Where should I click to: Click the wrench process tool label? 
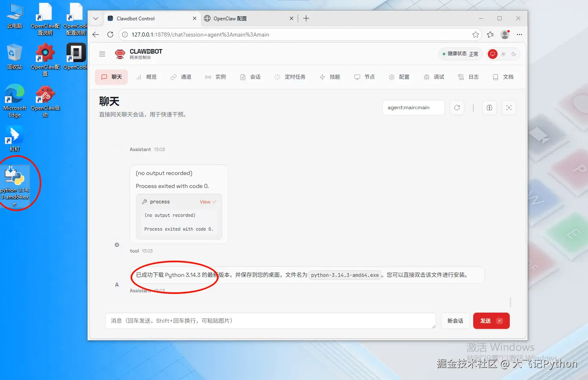tap(156, 202)
